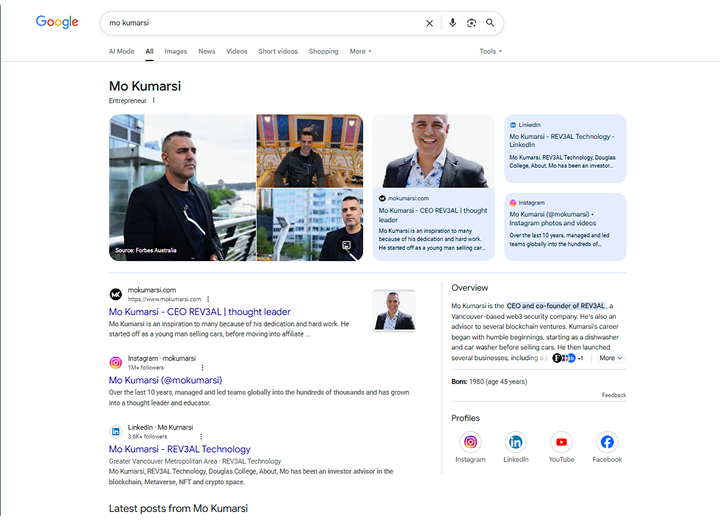
Task: Open Google Lens image search icon
Action: pos(471,23)
